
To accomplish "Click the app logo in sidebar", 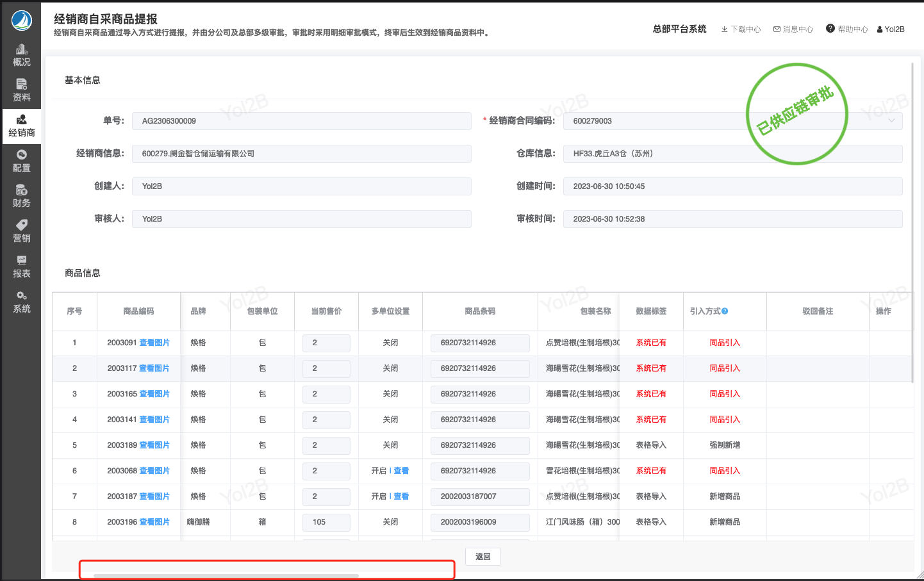I will click(x=22, y=20).
